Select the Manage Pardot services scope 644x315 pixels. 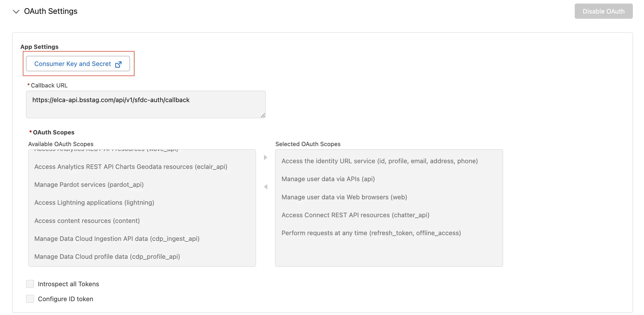click(89, 185)
